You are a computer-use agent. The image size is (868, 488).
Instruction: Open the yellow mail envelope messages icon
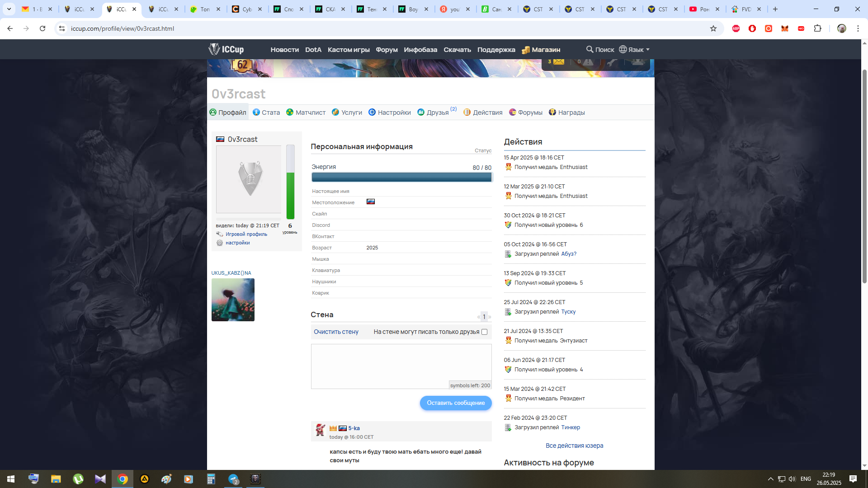click(x=559, y=62)
